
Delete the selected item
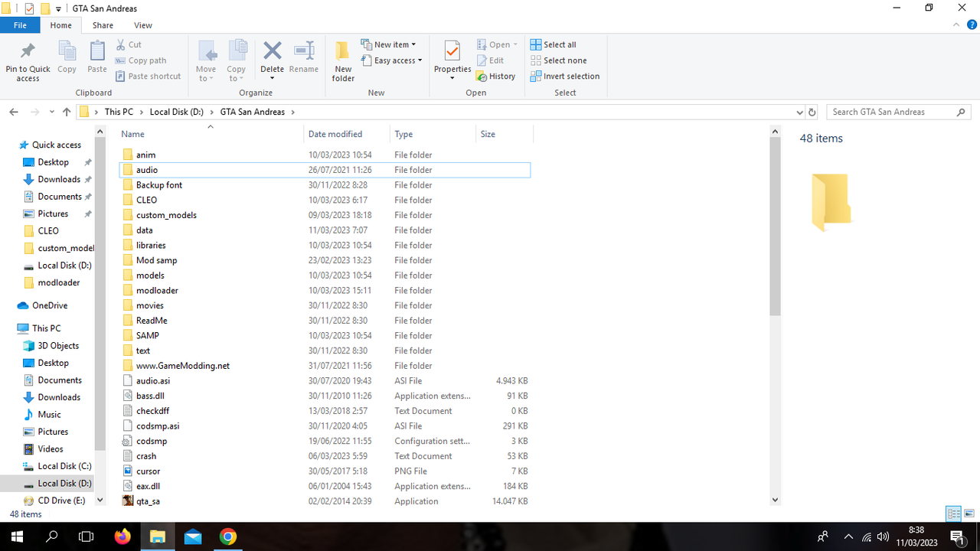point(272,61)
